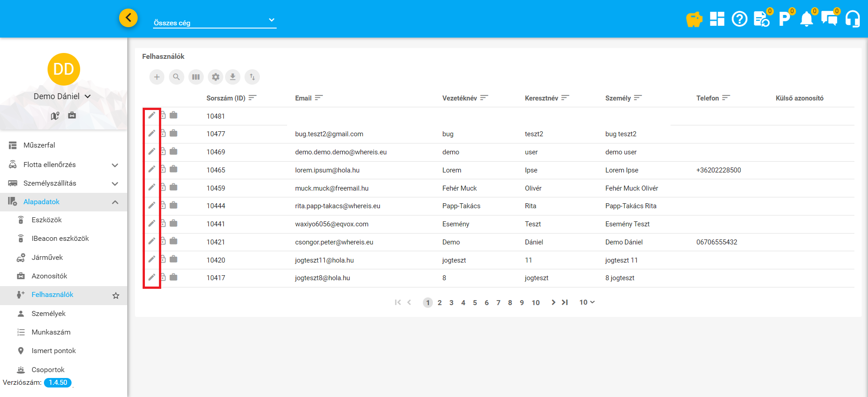This screenshot has height=397, width=868.
Task: Open the page size dropdown showing 10
Action: (x=587, y=302)
